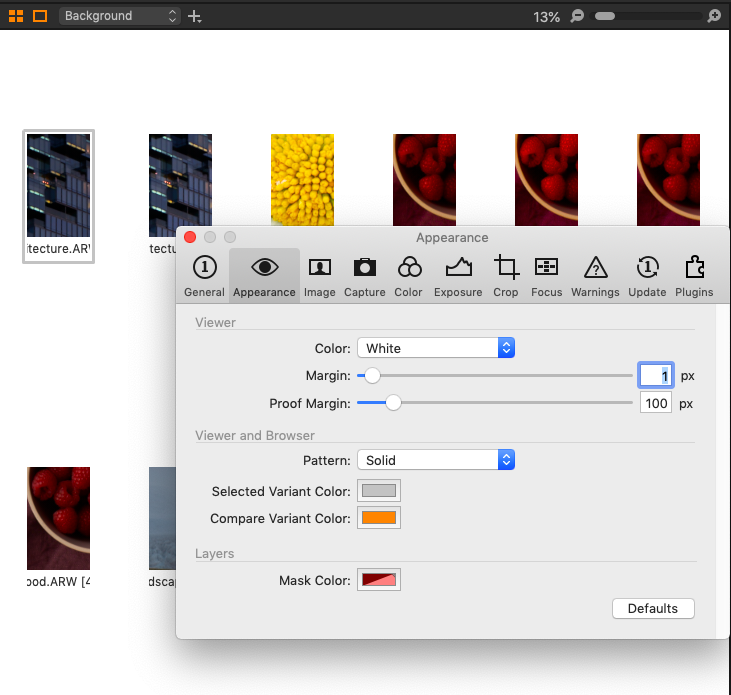Open the Plugins preferences tab
The image size is (731, 695).
[x=694, y=276]
